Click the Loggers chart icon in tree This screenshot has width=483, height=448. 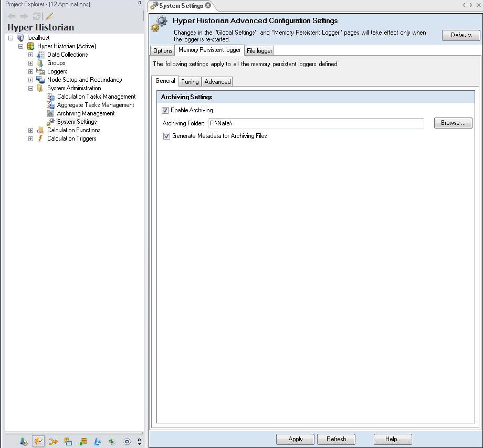click(x=40, y=71)
